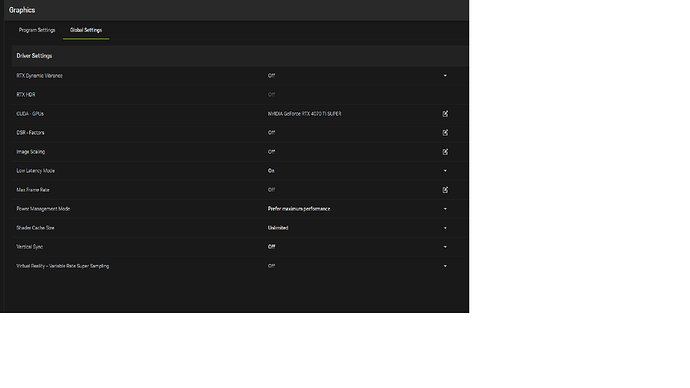Click the NVIDIA GeForce RTX 4070 Ti SUPER text
Screen dimensions: 690x388
305,113
